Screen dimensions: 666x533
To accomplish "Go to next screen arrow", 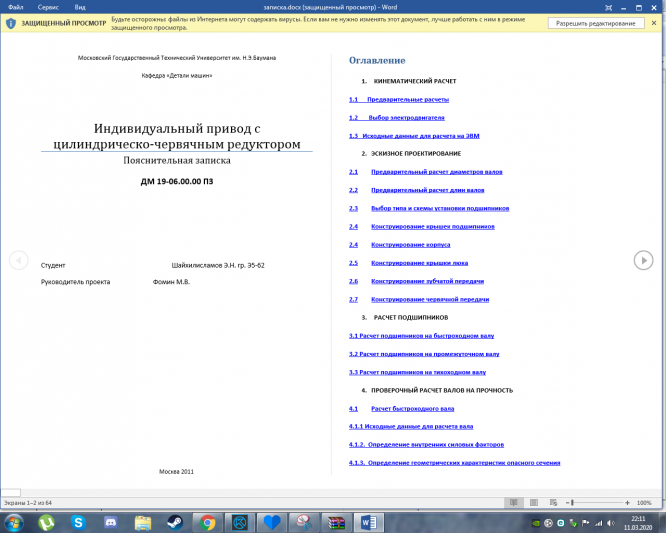I will tap(643, 260).
